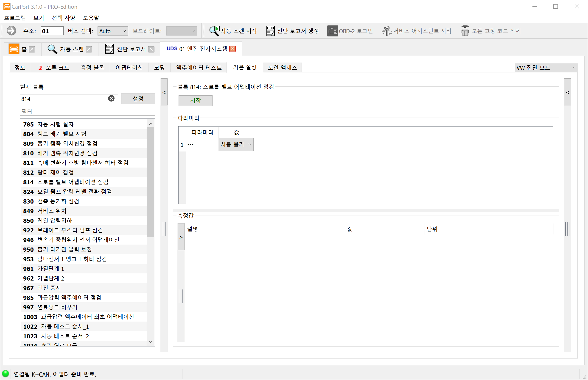Click the go arrow icon beside address field

11,31
